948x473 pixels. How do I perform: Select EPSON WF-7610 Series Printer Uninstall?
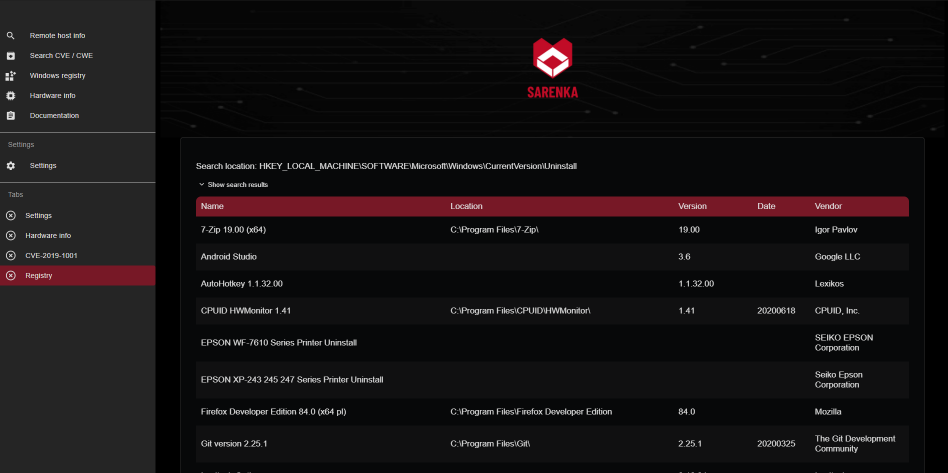[x=279, y=342]
